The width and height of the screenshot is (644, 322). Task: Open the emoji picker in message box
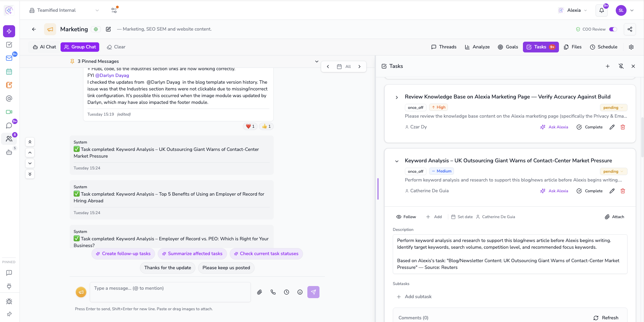click(x=300, y=292)
